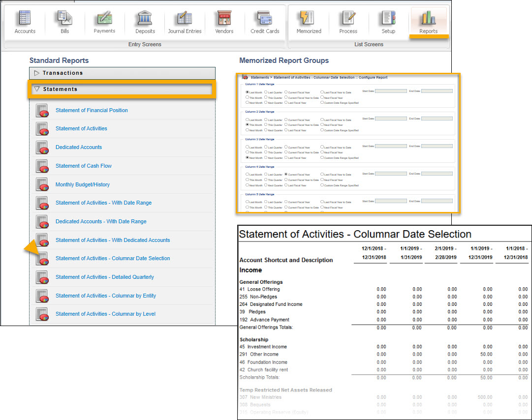Viewport: 532px width, 420px height.
Task: Open Statement of Financial Position report
Action: [x=92, y=110]
